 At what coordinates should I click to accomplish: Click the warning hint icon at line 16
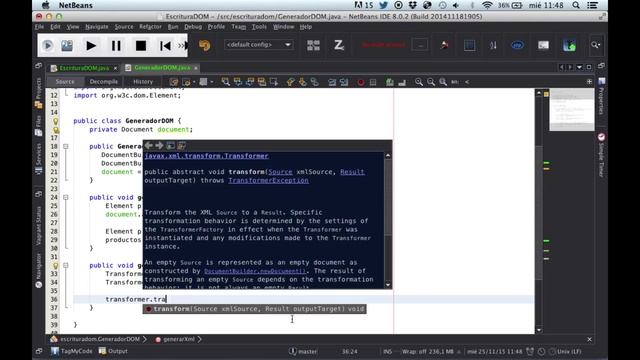coord(55,130)
